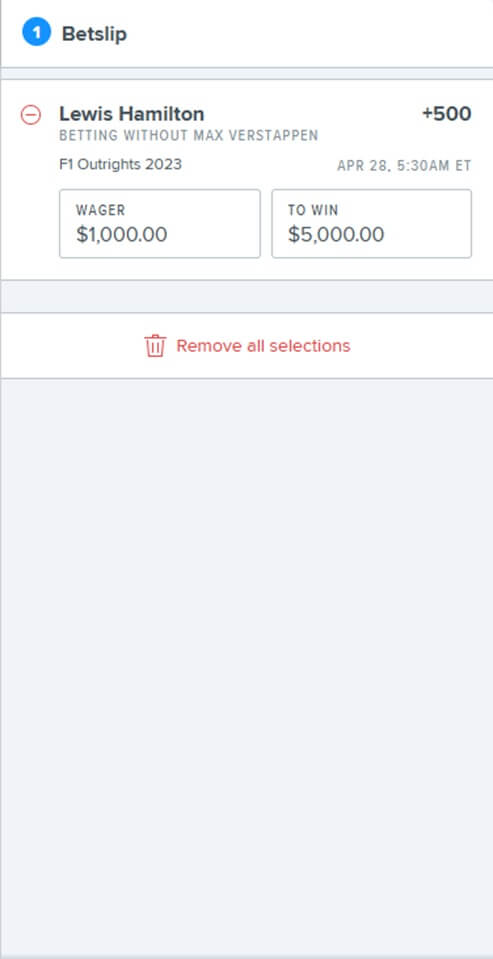Select the $1,000.00 wager amount
Viewport: 493px width, 959px height.
[122, 234]
